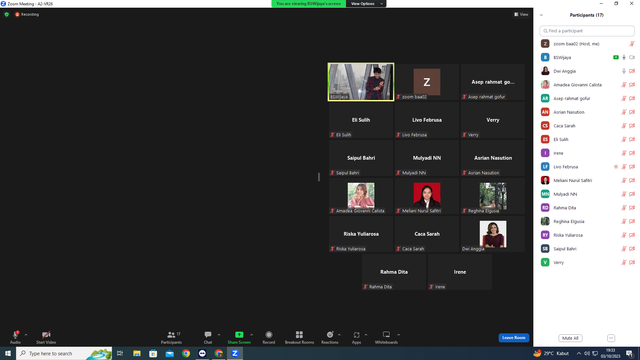Screen dimensions: 640x360
Task: Select BSWijaya's video thumbnail
Action: click(x=361, y=82)
